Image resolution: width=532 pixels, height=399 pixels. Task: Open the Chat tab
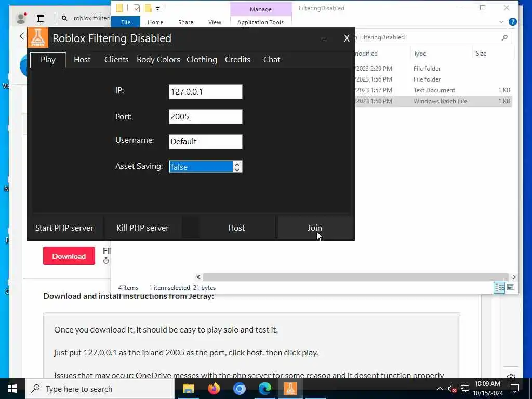tap(272, 60)
